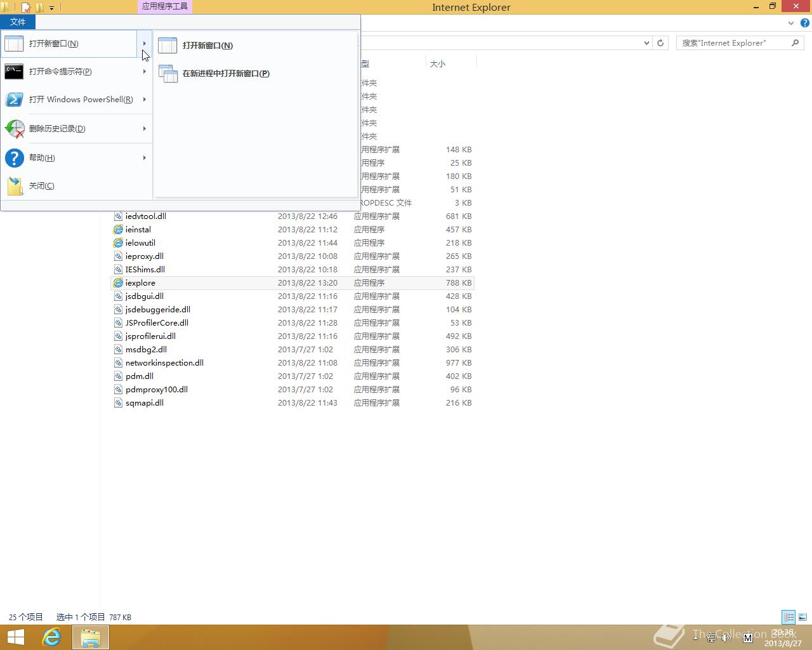Screen dimensions: 812x650
Task: Expand the 打开新窗口 submenu arrow
Action: click(145, 44)
